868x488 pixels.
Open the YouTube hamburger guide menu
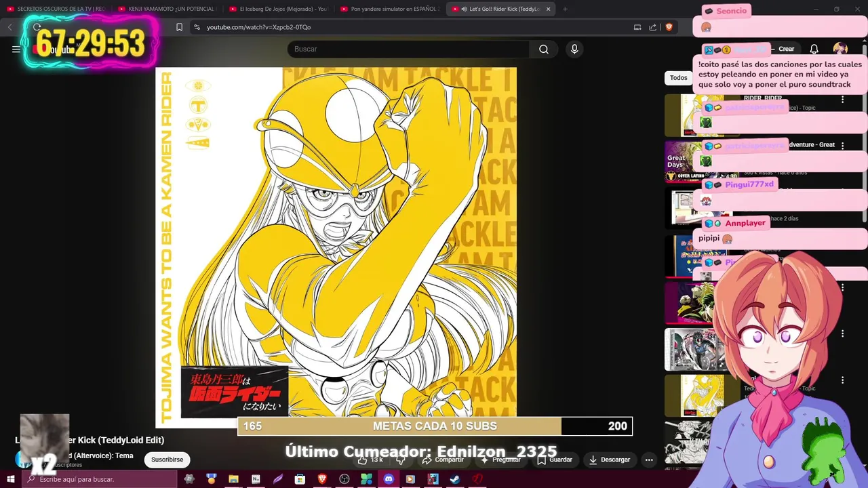click(x=16, y=49)
